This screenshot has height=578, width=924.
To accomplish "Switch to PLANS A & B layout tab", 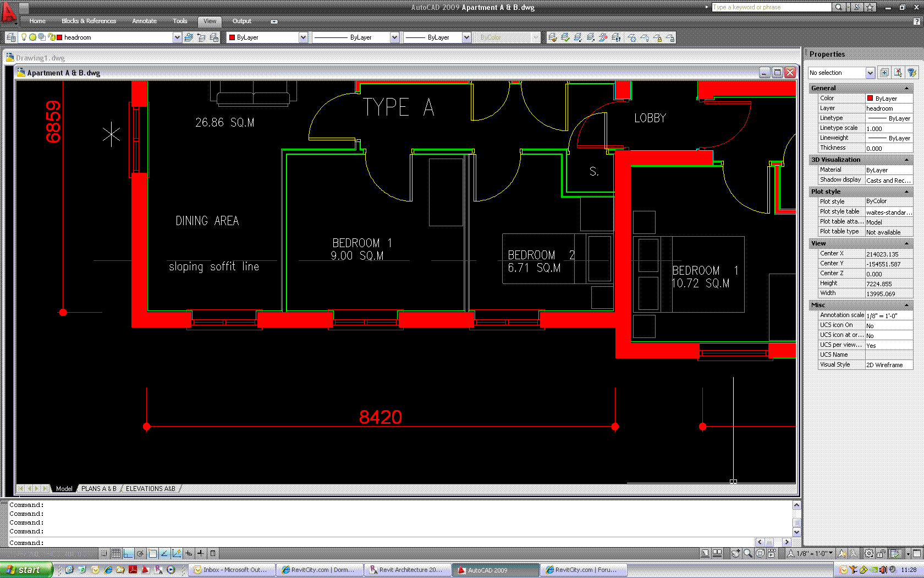I will [99, 489].
